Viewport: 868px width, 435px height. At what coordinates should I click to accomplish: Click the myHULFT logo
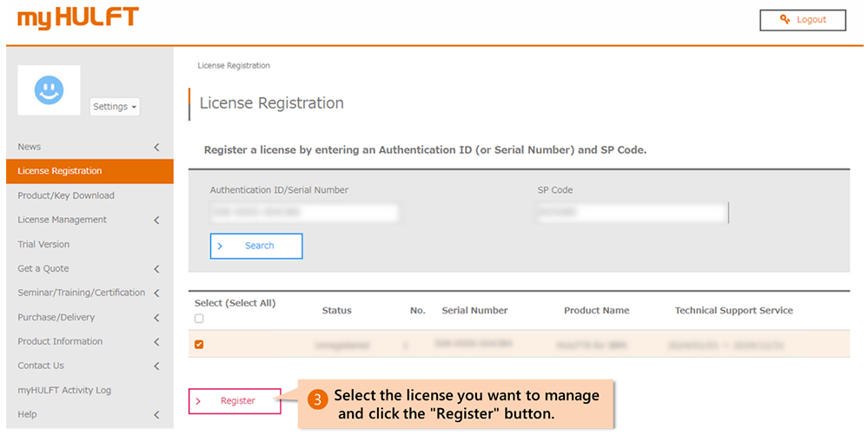point(77,18)
